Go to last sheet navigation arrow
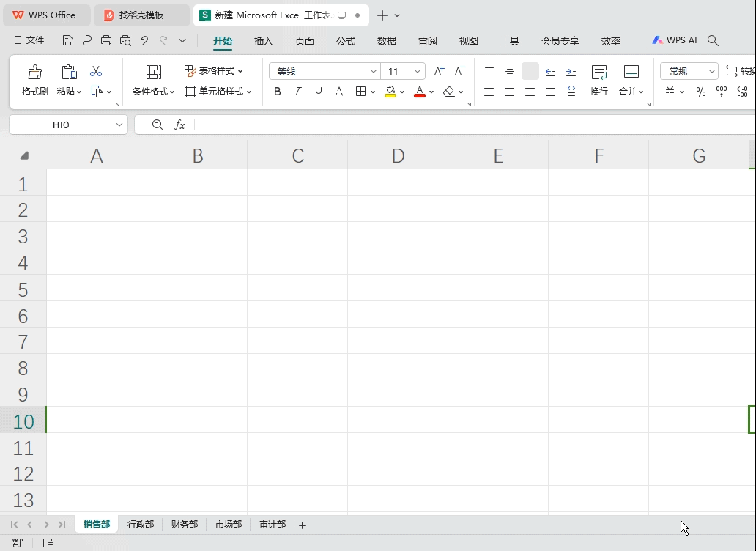This screenshot has width=756, height=551. tap(62, 525)
